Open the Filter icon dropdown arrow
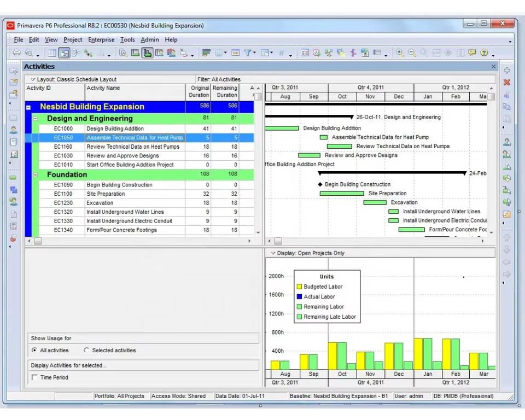This screenshot has height=420, width=525. pos(254,52)
